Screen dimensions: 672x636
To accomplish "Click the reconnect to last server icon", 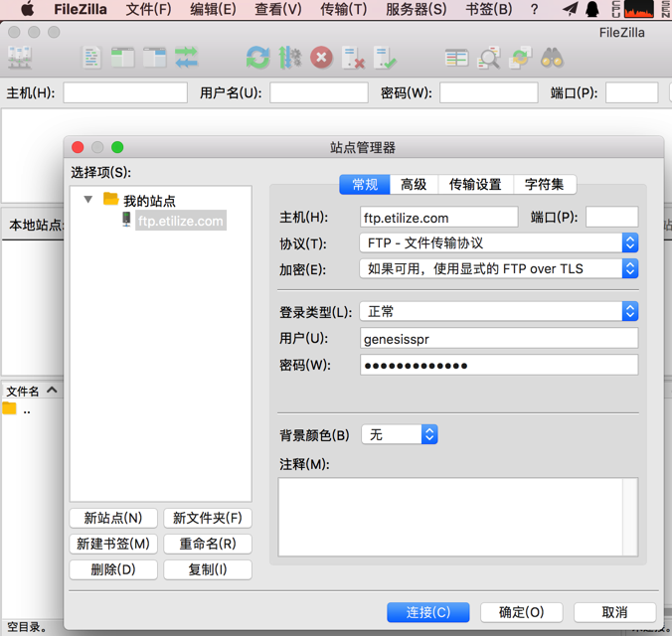I will click(385, 58).
